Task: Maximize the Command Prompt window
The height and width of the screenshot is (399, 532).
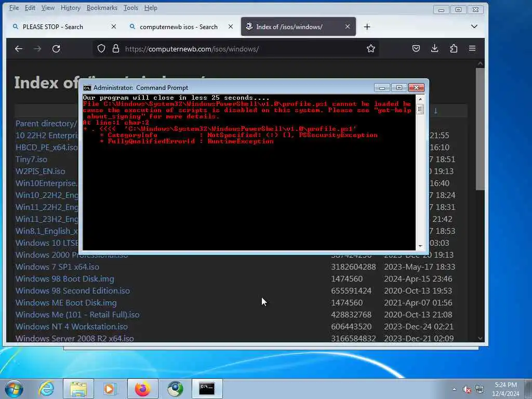Action: click(x=399, y=88)
